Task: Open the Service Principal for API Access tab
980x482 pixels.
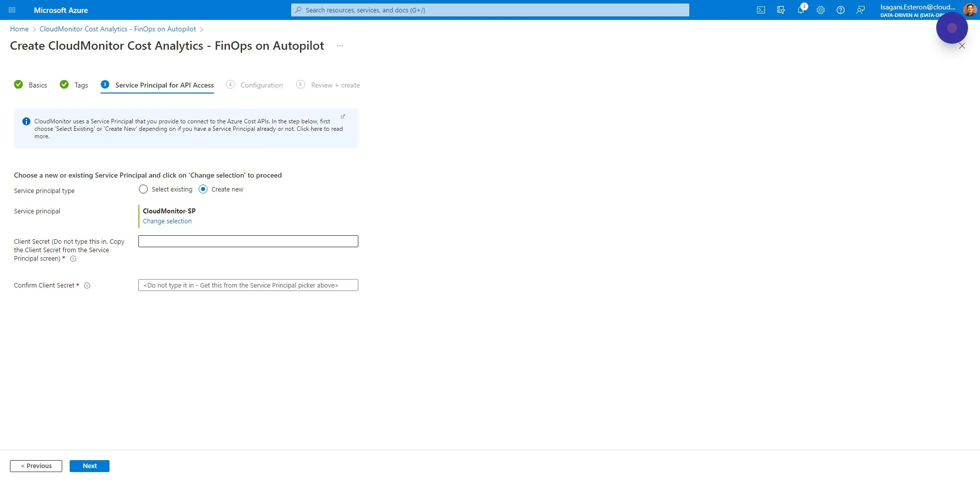Action: [157, 85]
